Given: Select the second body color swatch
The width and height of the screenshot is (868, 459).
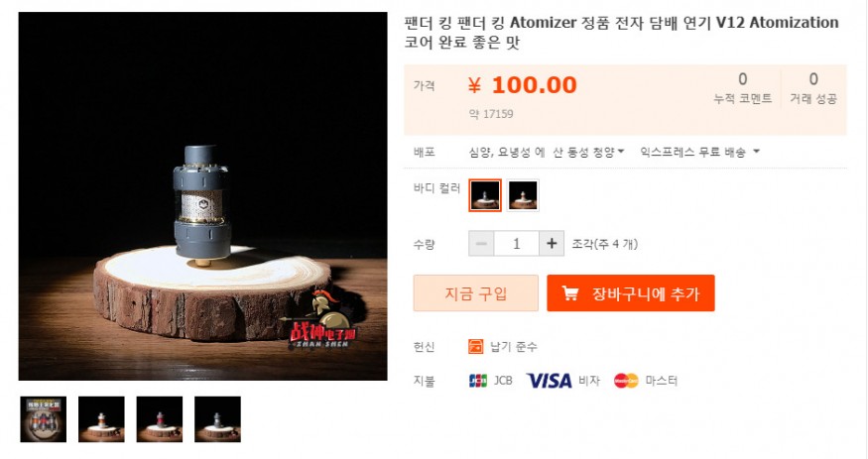Looking at the screenshot, I should pos(523,195).
